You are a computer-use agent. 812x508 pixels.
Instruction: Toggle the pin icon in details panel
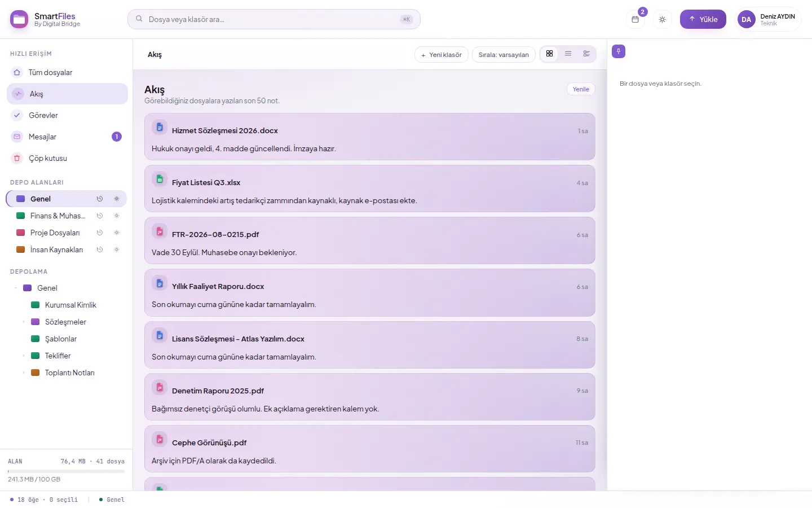tap(619, 51)
